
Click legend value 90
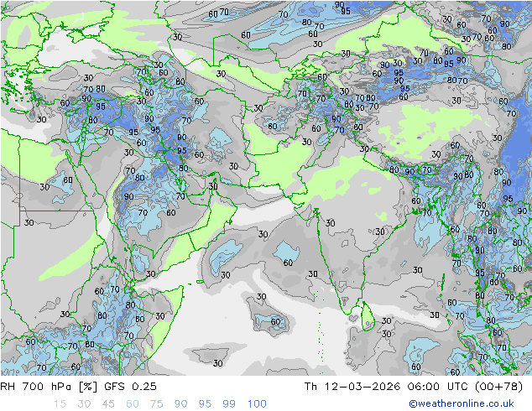coord(181,404)
